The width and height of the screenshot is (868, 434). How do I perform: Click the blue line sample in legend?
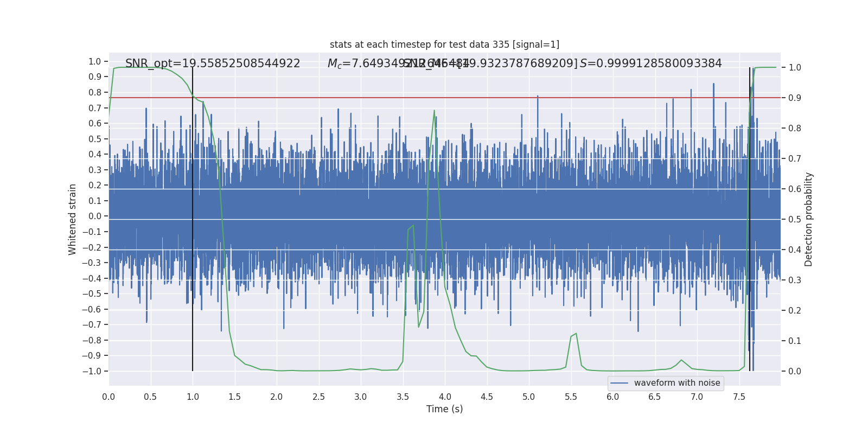coord(620,383)
